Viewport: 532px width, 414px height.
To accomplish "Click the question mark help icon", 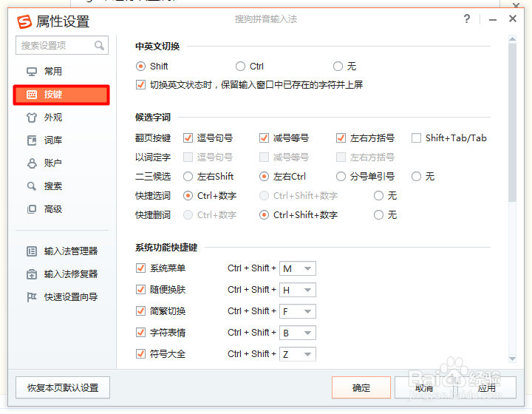I will [467, 18].
